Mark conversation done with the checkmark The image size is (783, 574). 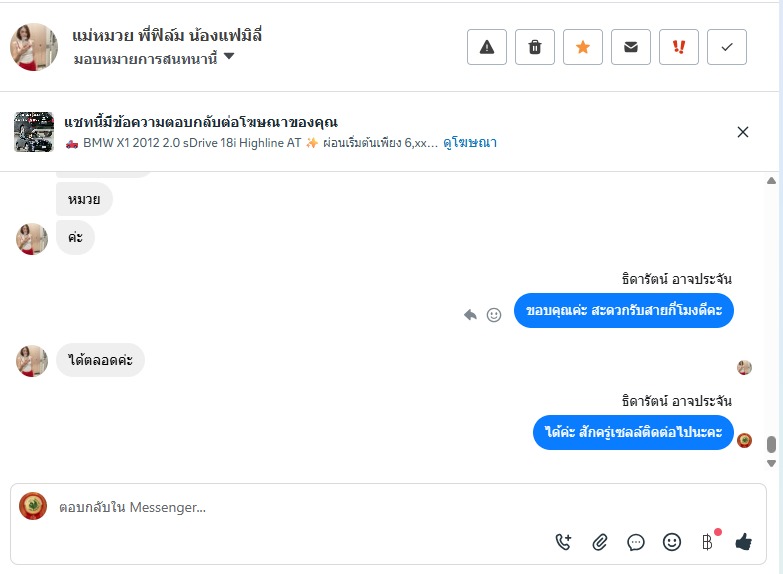point(727,47)
